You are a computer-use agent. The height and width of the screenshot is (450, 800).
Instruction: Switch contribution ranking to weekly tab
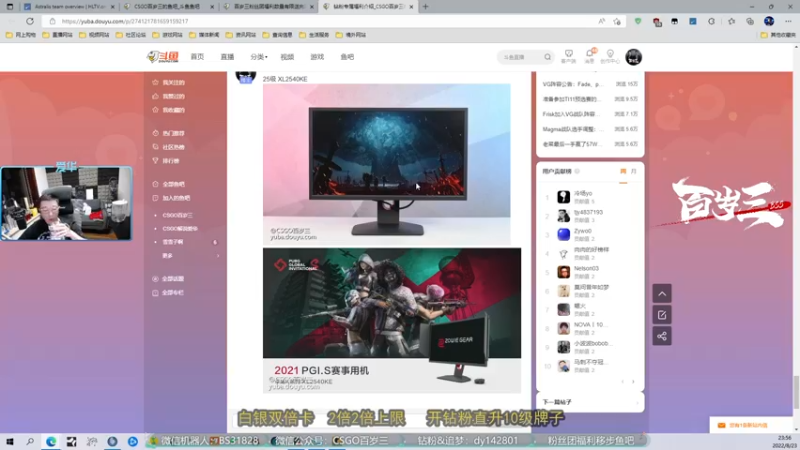[623, 171]
